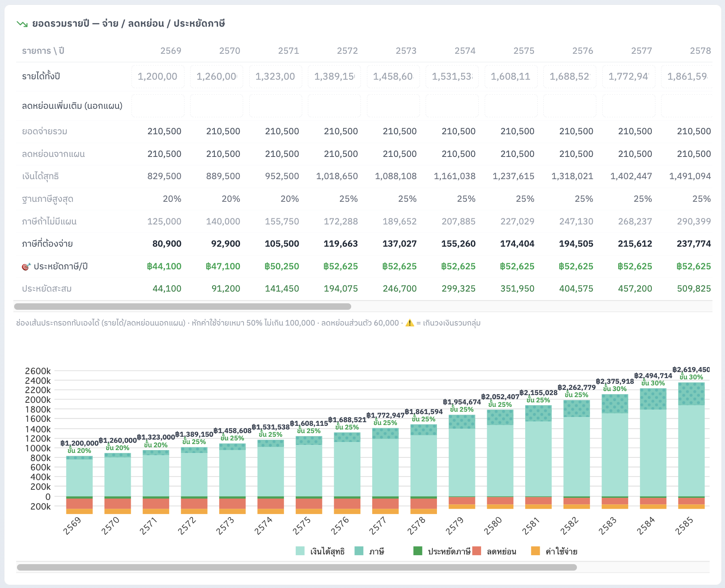The width and height of the screenshot is (725, 588).
Task: Click the 2578 annual income field
Action: 687,76
